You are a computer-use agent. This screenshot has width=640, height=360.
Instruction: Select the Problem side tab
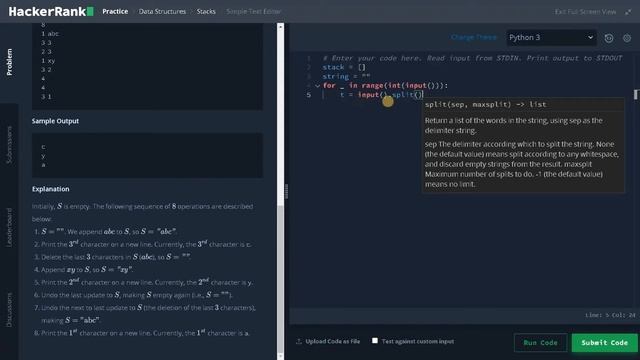(x=9, y=62)
